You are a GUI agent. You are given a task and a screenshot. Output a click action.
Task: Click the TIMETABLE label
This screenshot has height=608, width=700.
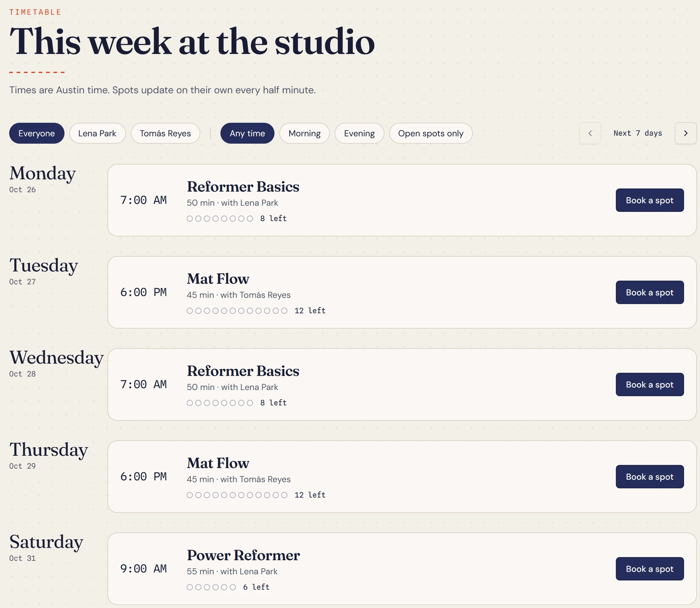pos(35,12)
